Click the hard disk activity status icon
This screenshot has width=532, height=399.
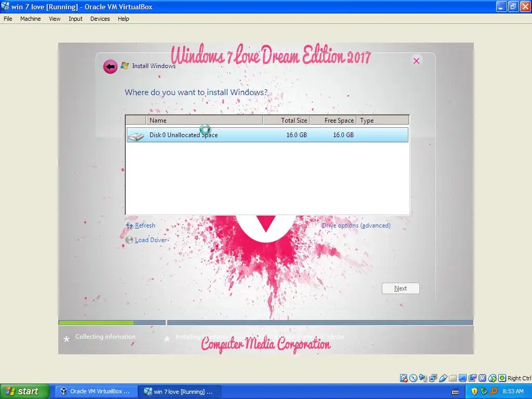403,378
